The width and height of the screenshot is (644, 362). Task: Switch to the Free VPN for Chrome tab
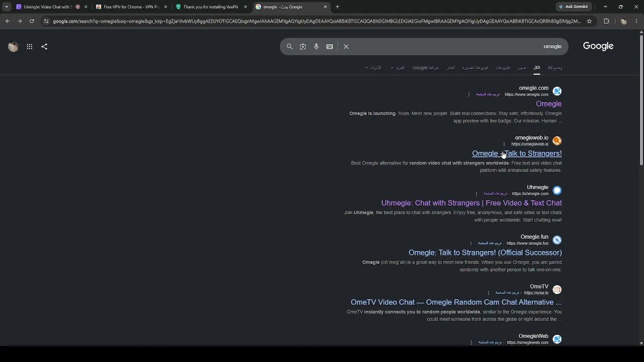131,7
